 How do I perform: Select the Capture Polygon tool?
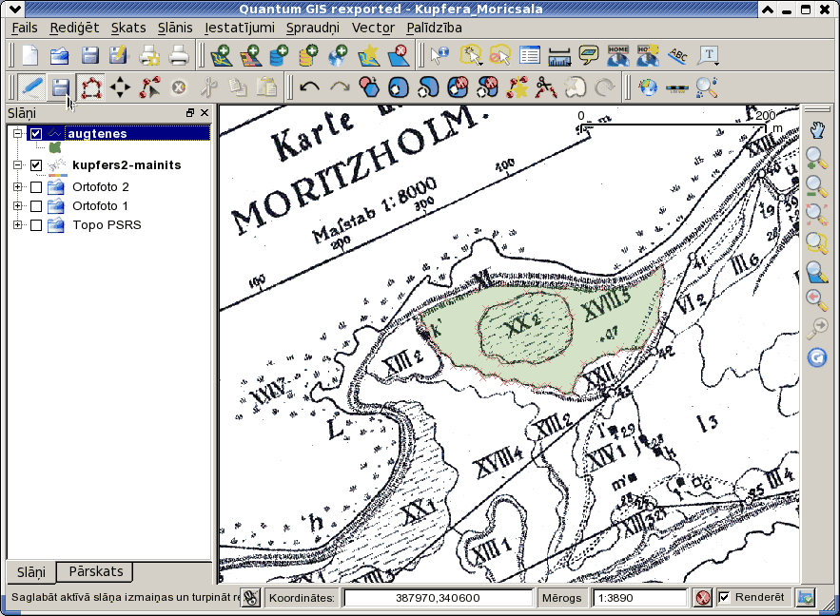click(90, 87)
